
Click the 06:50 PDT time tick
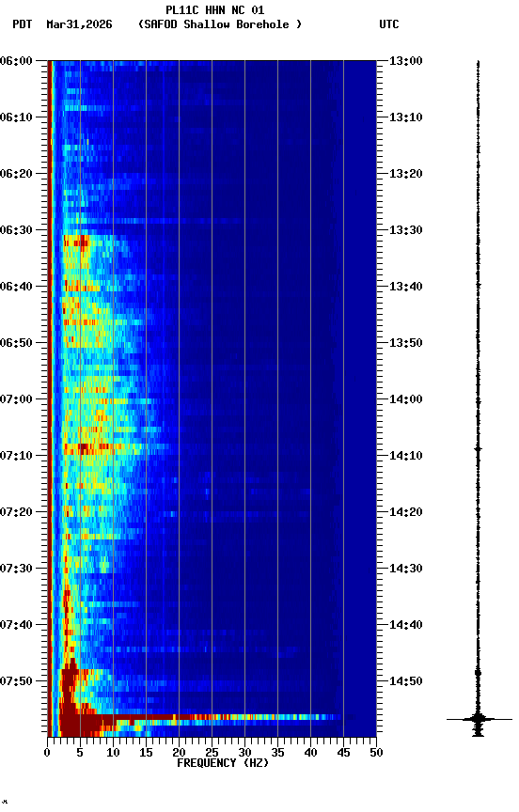click(16, 343)
